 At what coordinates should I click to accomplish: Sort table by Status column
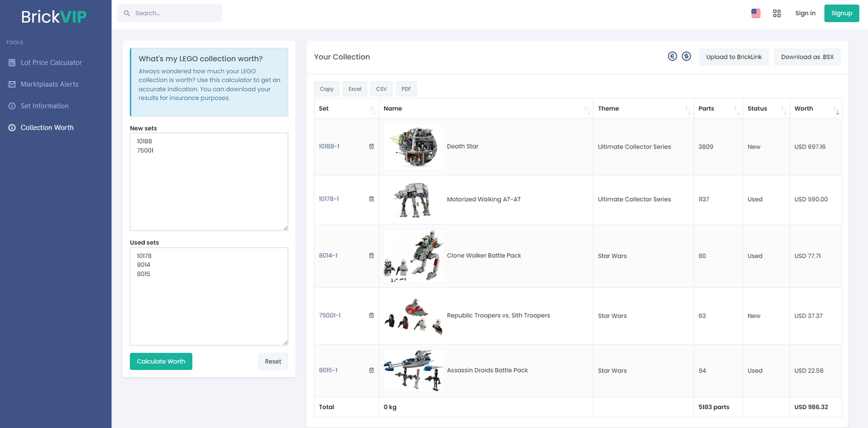coord(766,108)
